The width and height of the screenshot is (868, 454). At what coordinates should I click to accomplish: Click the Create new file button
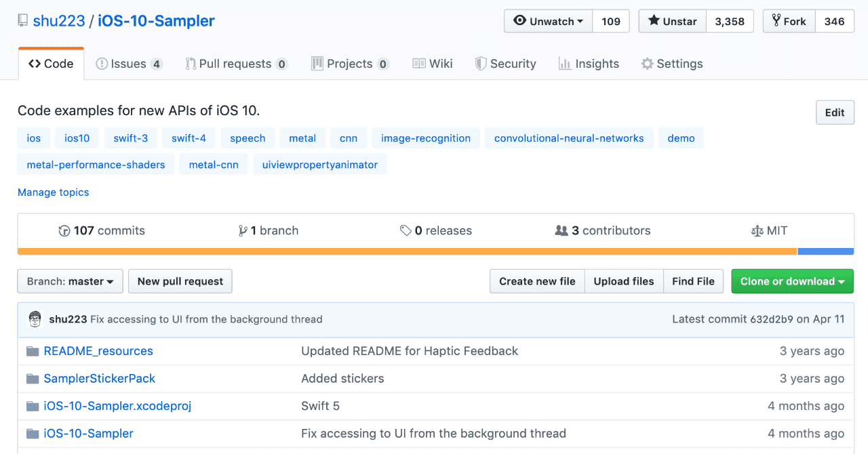[x=537, y=281]
